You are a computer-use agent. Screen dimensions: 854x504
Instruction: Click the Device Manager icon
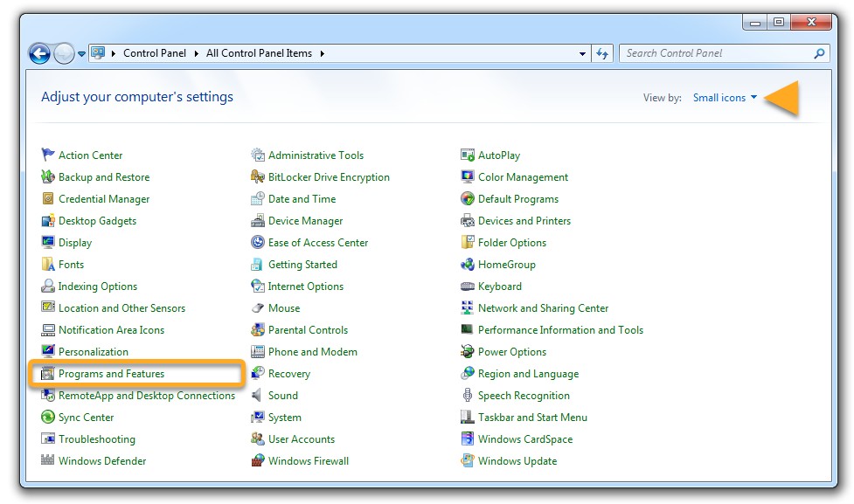258,221
